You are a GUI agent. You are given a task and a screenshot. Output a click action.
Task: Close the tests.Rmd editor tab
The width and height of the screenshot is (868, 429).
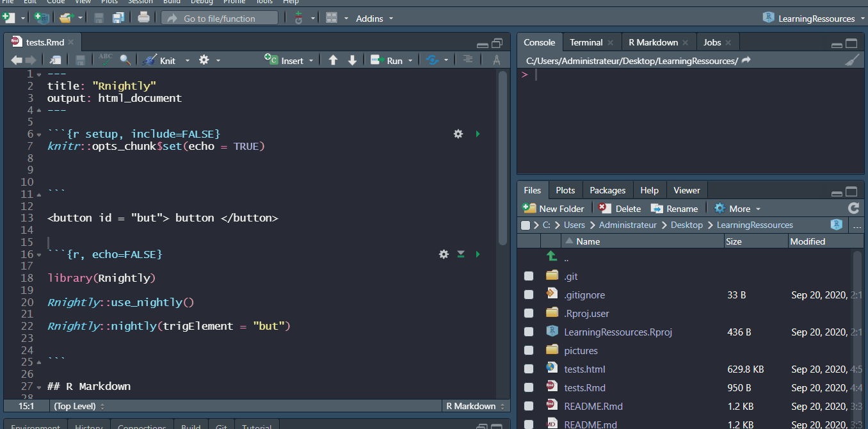[71, 42]
